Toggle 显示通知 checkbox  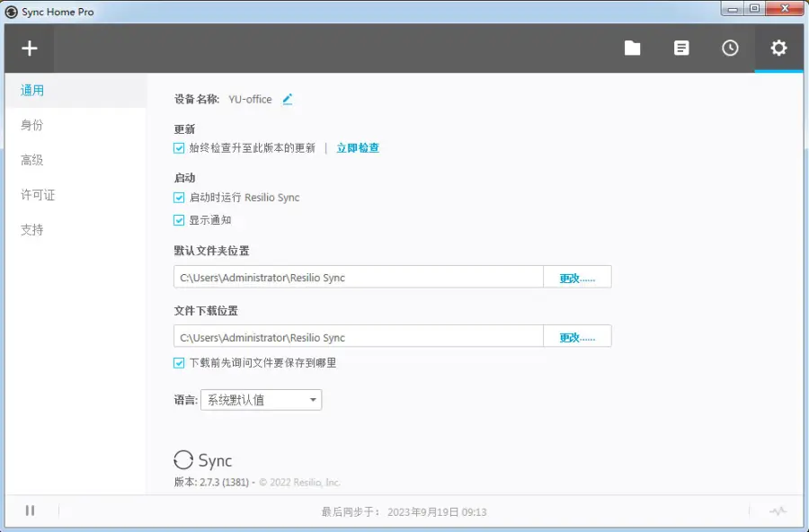pos(179,220)
